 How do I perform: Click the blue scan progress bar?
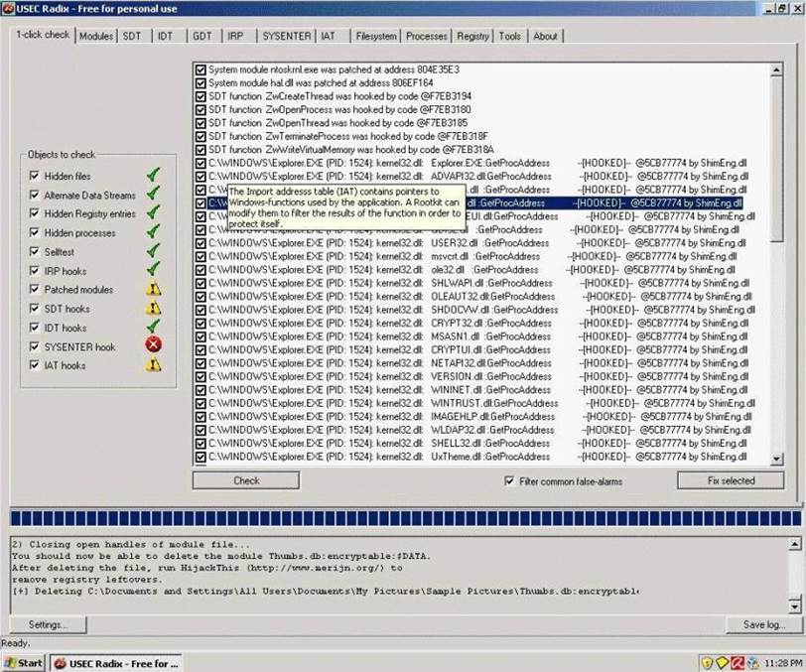click(x=402, y=519)
